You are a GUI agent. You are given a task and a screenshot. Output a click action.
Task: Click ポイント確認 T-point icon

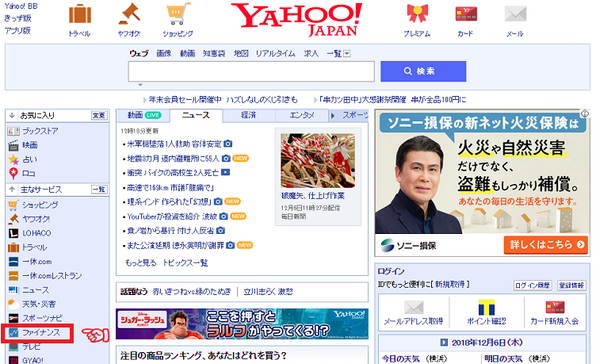tap(486, 307)
